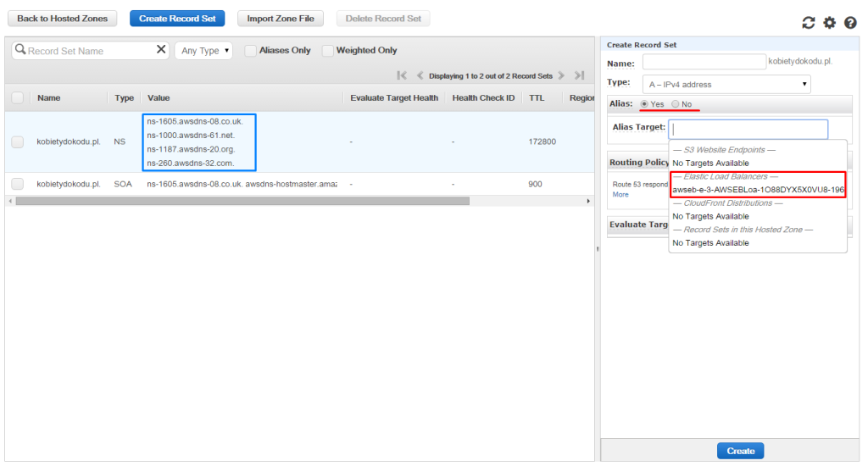Select kobietydokodu.pl. NS record name

point(69,141)
